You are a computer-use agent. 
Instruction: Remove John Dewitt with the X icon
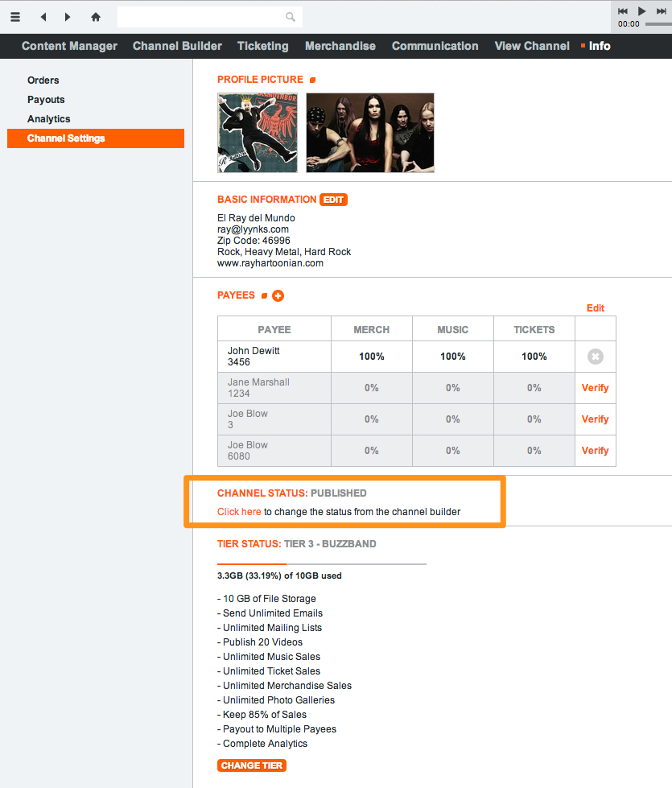(x=596, y=357)
